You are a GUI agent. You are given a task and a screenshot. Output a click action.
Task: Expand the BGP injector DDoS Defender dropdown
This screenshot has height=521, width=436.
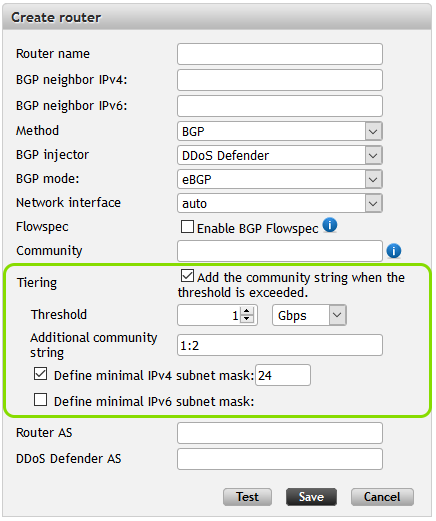(280, 155)
